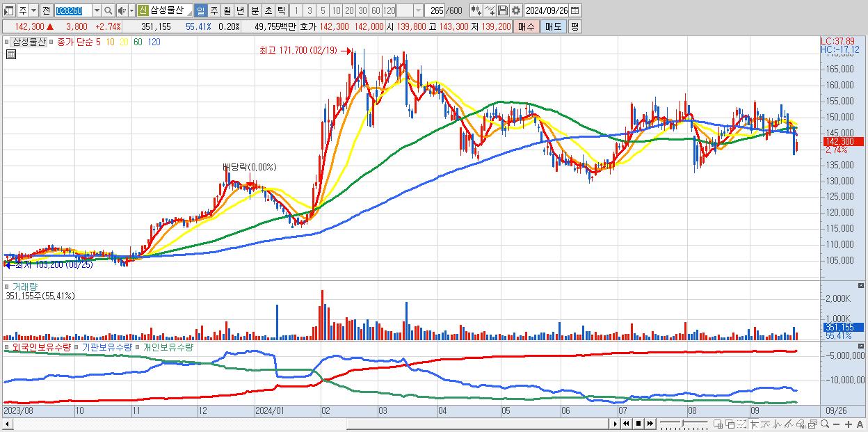Select second 초 chart period
This screenshot has height=432, width=868.
(x=268, y=10)
